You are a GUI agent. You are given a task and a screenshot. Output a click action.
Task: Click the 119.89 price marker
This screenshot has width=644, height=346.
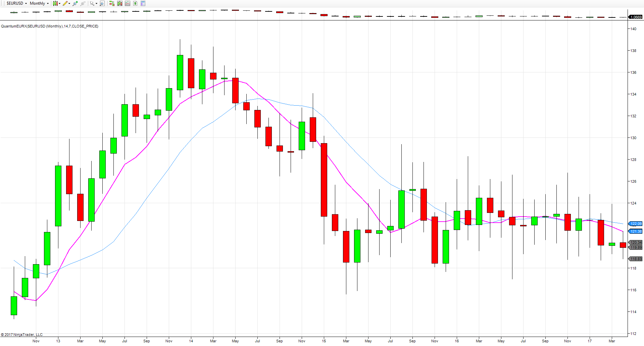pos(636,247)
